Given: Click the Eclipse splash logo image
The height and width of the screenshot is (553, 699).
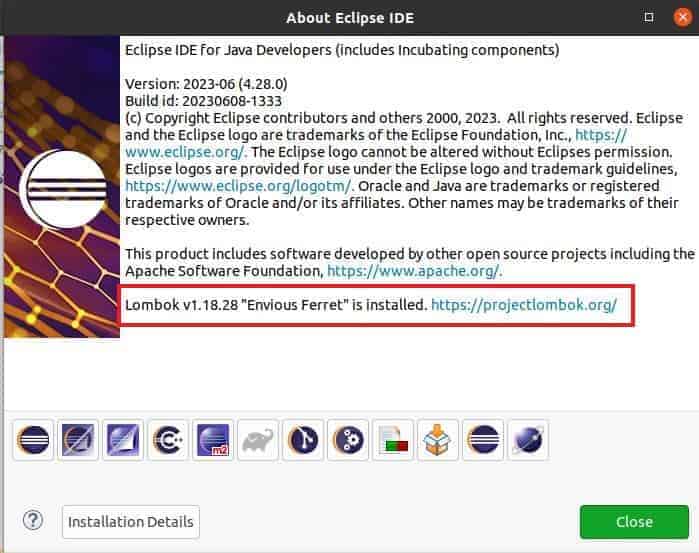Looking at the screenshot, I should tap(62, 187).
